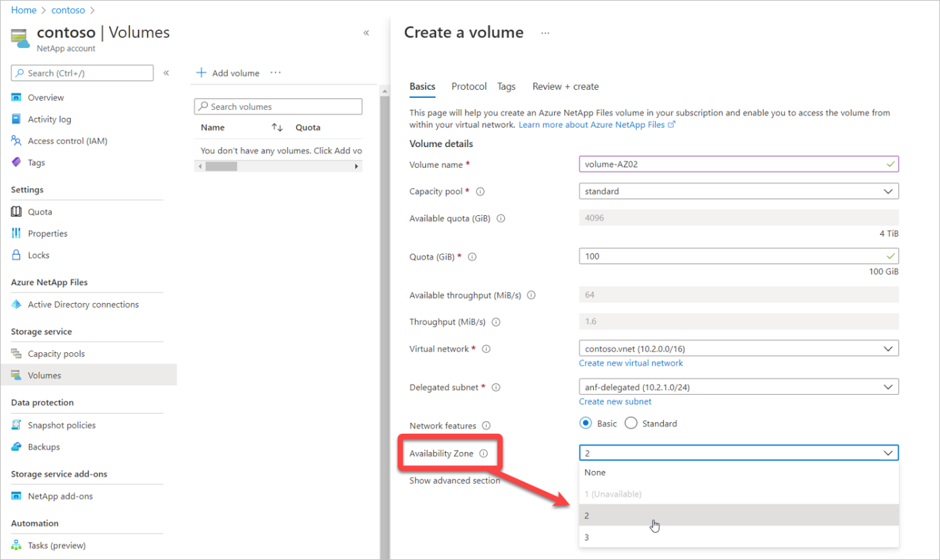Choose zone 3 in the dropdown list
940x560 pixels.
point(739,537)
